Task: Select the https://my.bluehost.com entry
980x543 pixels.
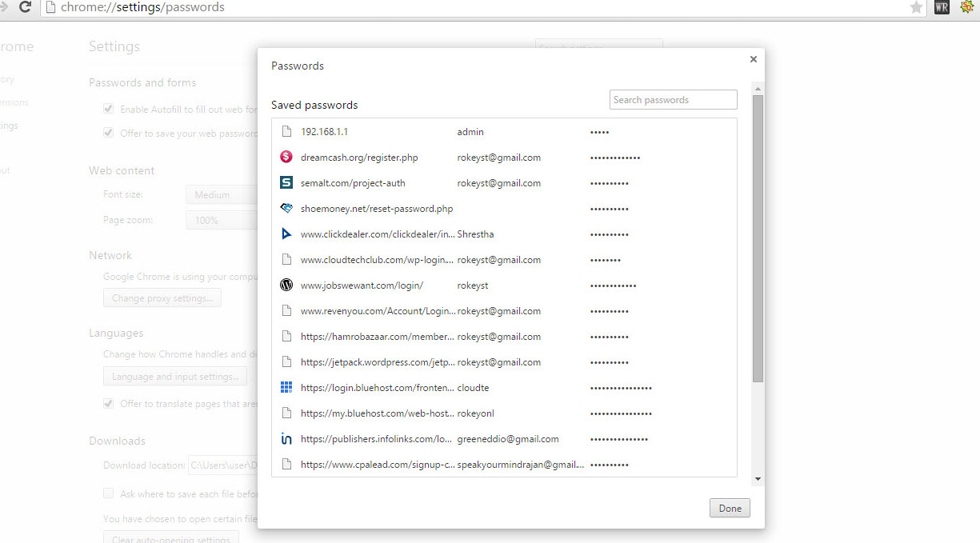Action: (x=377, y=413)
